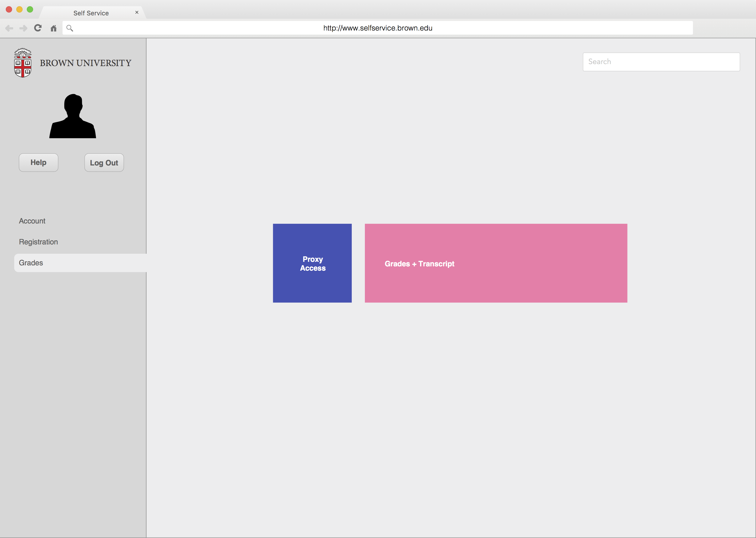Close the Self Service tab
Screen dimensions: 756x538
[137, 12]
